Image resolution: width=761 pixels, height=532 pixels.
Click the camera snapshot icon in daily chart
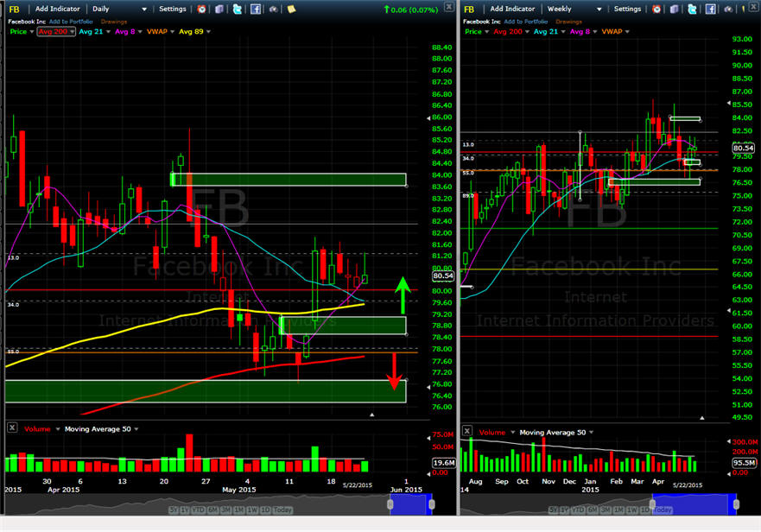273,9
